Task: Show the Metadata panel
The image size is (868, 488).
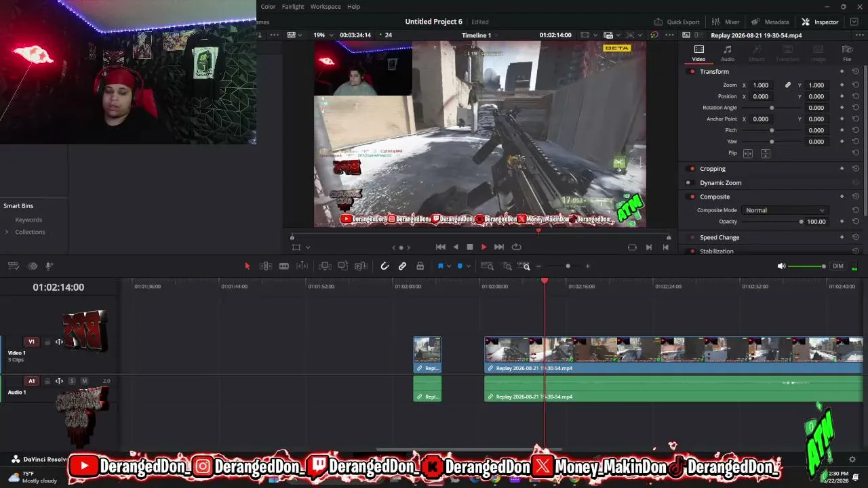Action: (770, 22)
